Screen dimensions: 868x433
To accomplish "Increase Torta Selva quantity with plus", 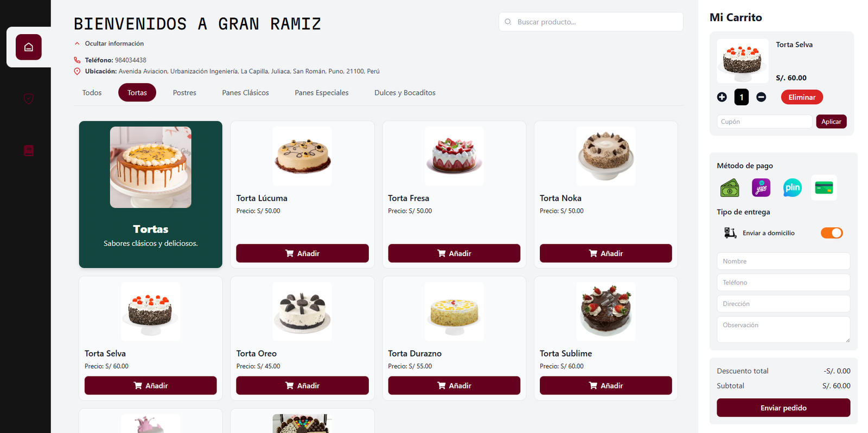I will [722, 97].
